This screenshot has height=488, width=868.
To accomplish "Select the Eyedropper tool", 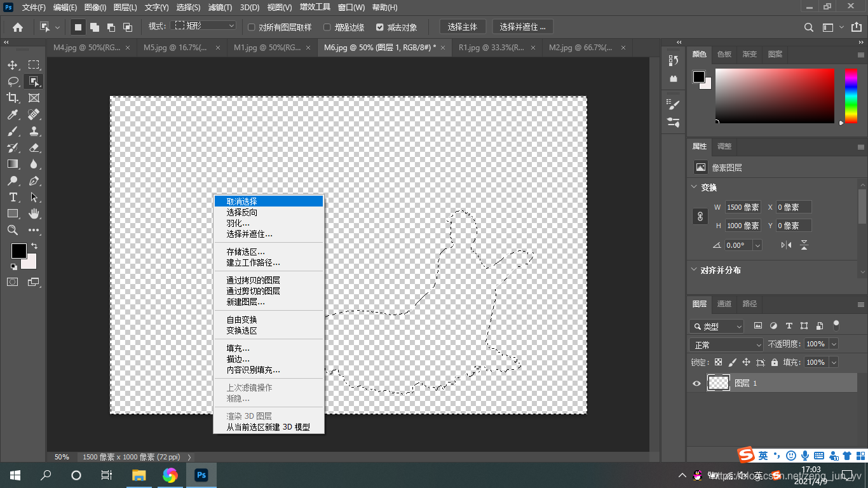I will click(x=13, y=114).
